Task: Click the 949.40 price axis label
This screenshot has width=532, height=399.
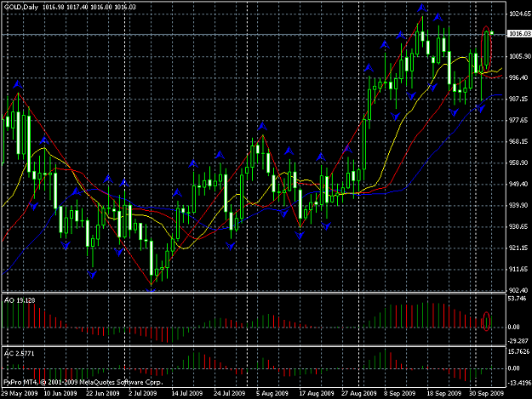Action: (x=518, y=184)
